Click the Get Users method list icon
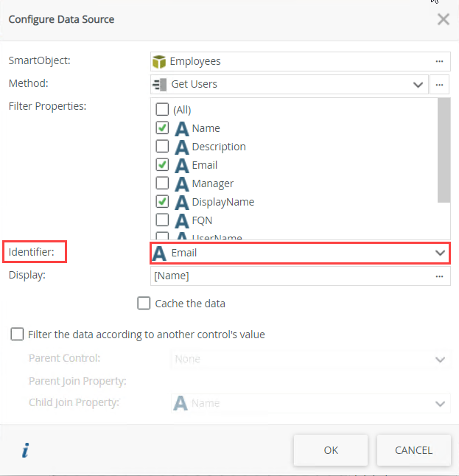This screenshot has width=459, height=476. [x=160, y=85]
